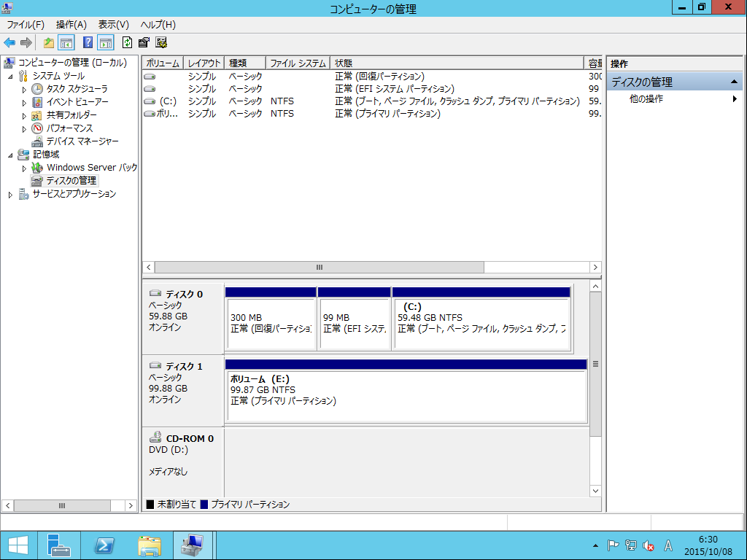Open Server Manager from the taskbar
This screenshot has height=560, width=747.
(59, 545)
